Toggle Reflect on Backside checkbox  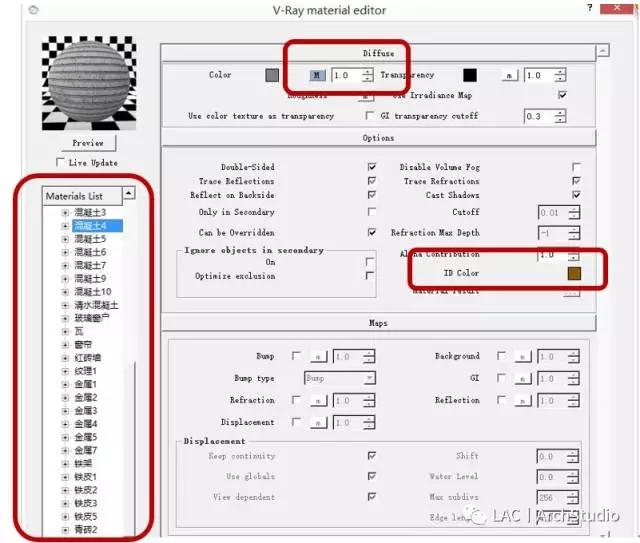(x=371, y=194)
